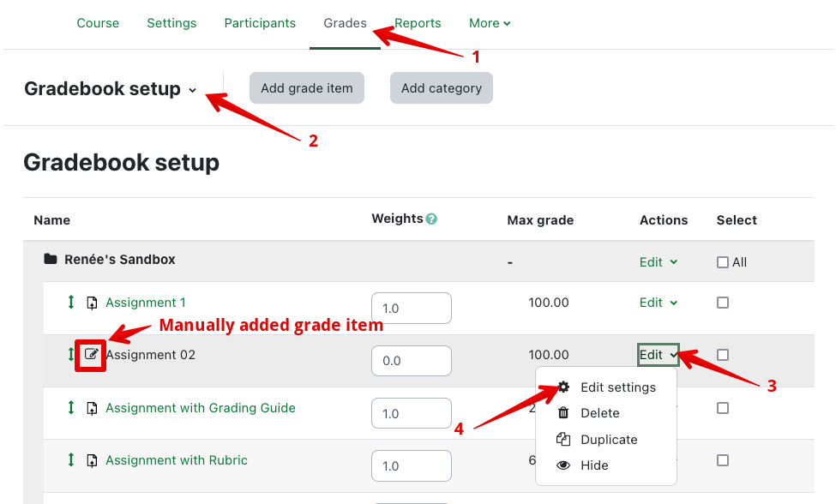Viewport: 836px width, 504px height.
Task: Switch to the Participants tab
Action: point(260,23)
